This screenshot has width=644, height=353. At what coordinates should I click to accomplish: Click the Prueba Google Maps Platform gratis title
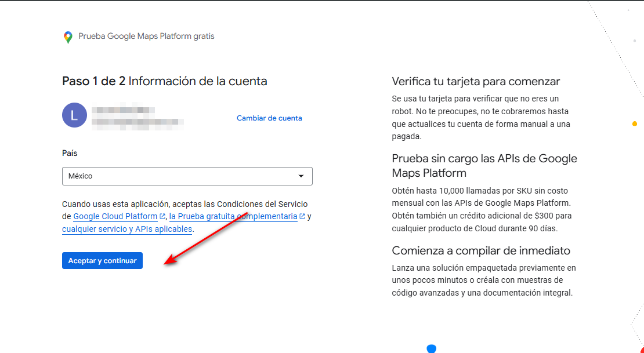click(146, 36)
